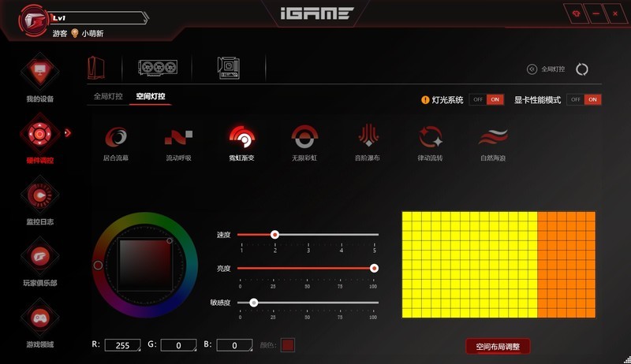Choose the 自然海浪 lighting effect

tap(493, 143)
